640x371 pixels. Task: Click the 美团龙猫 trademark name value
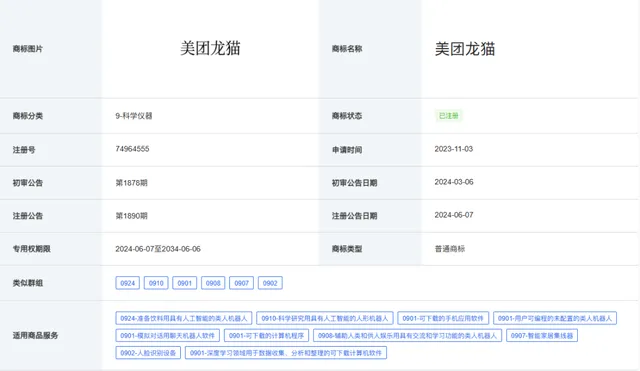tap(465, 49)
